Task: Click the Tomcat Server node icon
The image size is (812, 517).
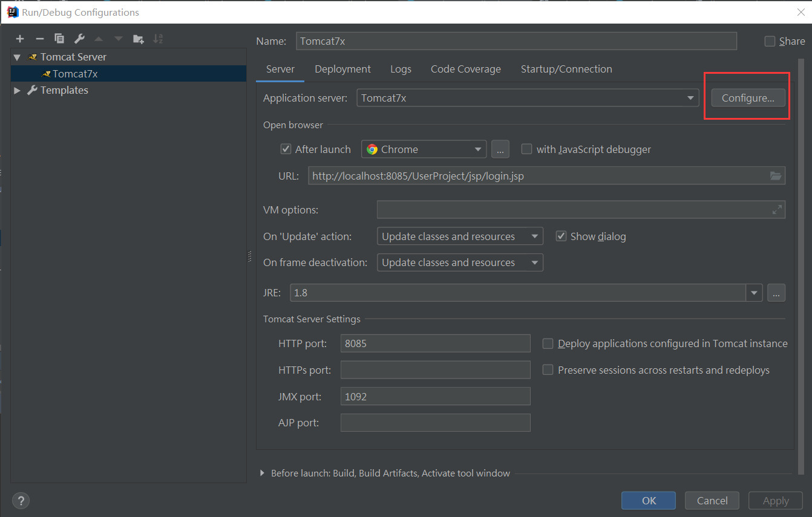Action: (33, 57)
